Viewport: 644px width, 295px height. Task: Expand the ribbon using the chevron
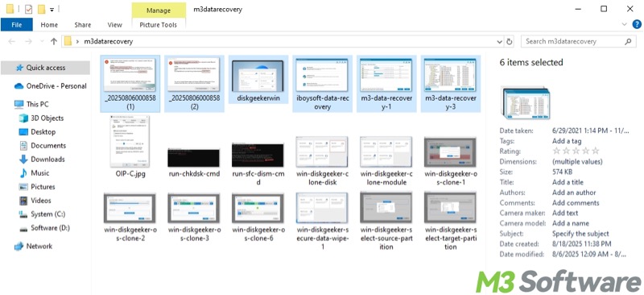coord(625,25)
